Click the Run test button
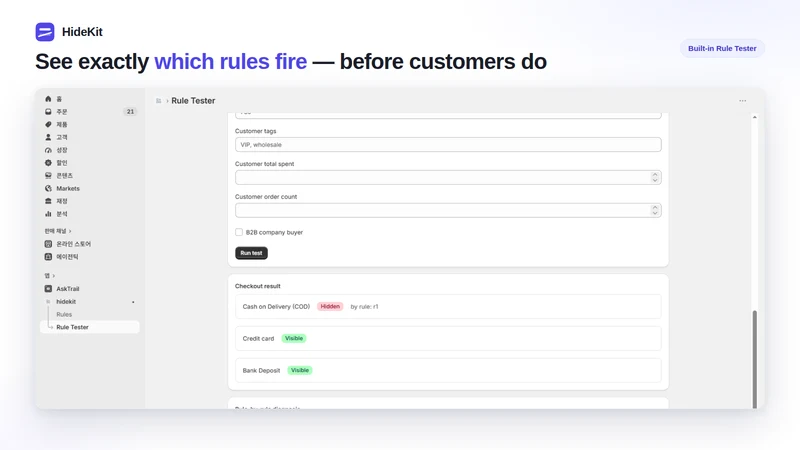800x450 pixels. pos(251,253)
